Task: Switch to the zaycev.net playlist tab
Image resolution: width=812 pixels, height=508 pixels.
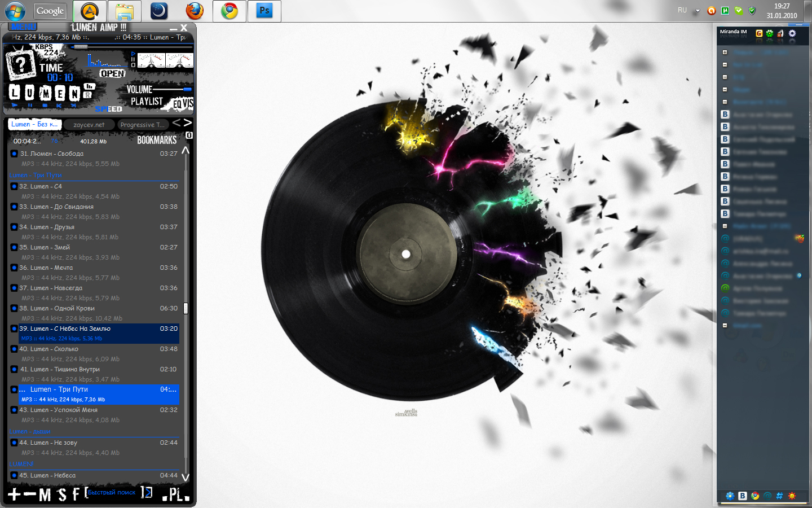Action: [x=89, y=125]
